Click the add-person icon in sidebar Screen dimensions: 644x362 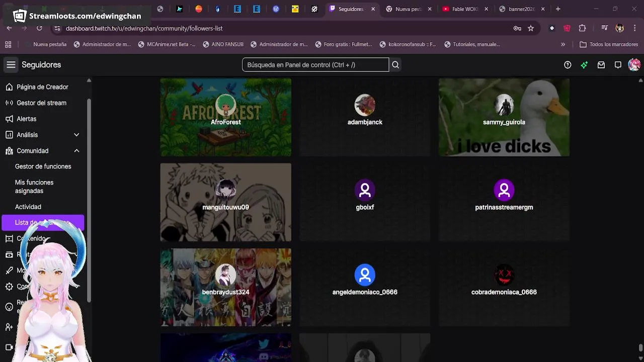[9, 327]
